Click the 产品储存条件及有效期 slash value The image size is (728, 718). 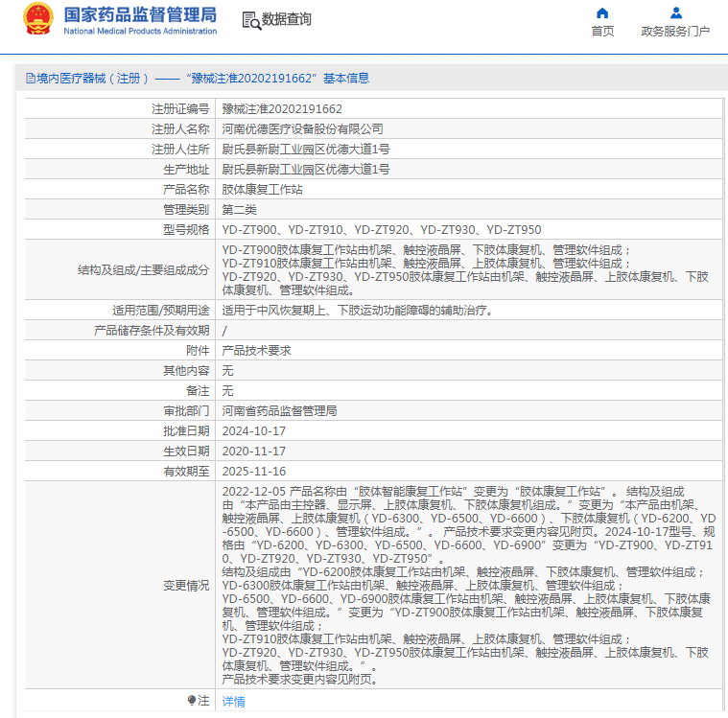coord(224,331)
